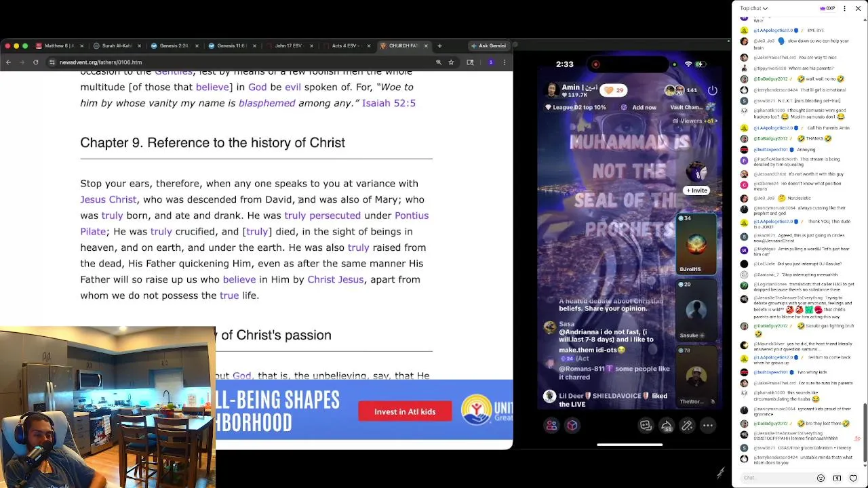Switch to the Surah Al-Kahf tab

click(117, 46)
